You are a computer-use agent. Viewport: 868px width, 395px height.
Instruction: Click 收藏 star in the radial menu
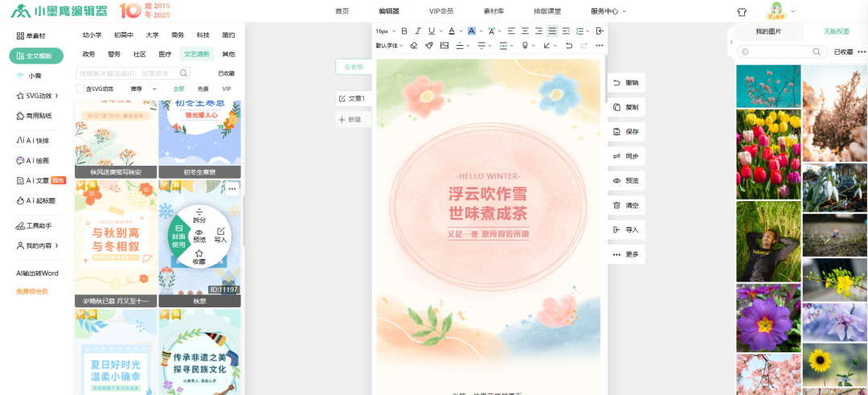click(199, 257)
